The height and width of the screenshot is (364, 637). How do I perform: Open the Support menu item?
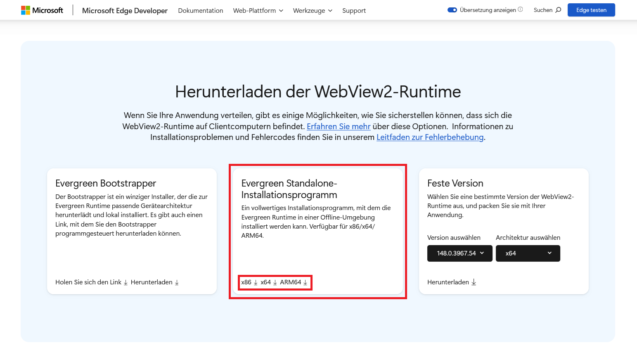354,10
